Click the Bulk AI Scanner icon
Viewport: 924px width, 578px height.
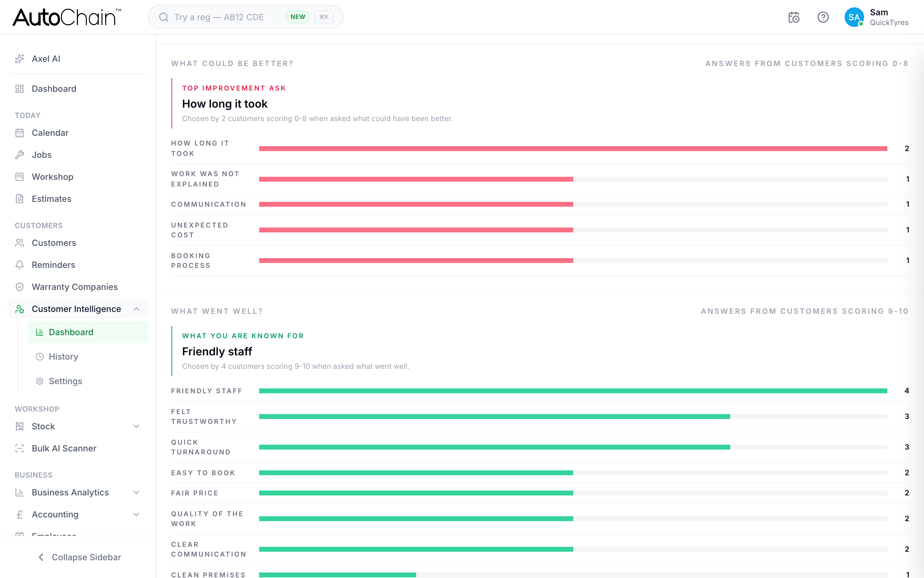pyautogui.click(x=20, y=448)
